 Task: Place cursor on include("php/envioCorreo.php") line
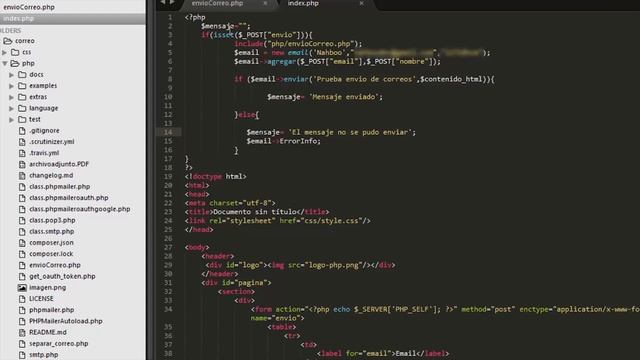point(298,44)
